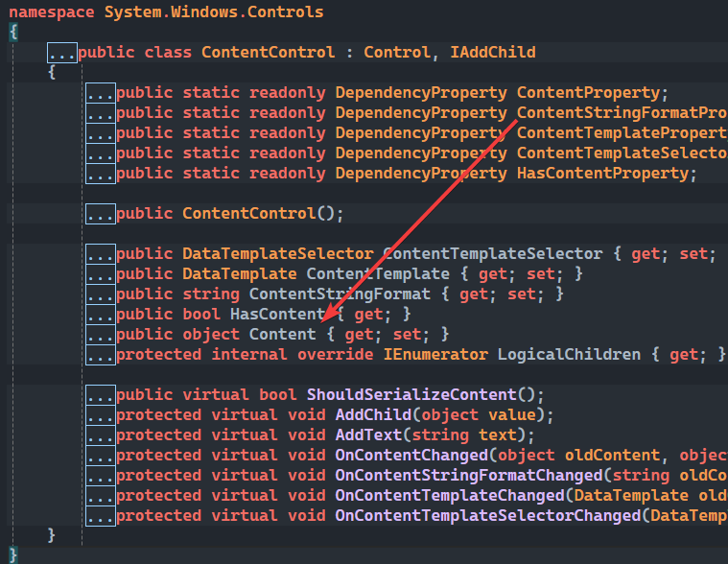Click the AddText method name
Viewport: 728px width, 564px height.
point(368,435)
